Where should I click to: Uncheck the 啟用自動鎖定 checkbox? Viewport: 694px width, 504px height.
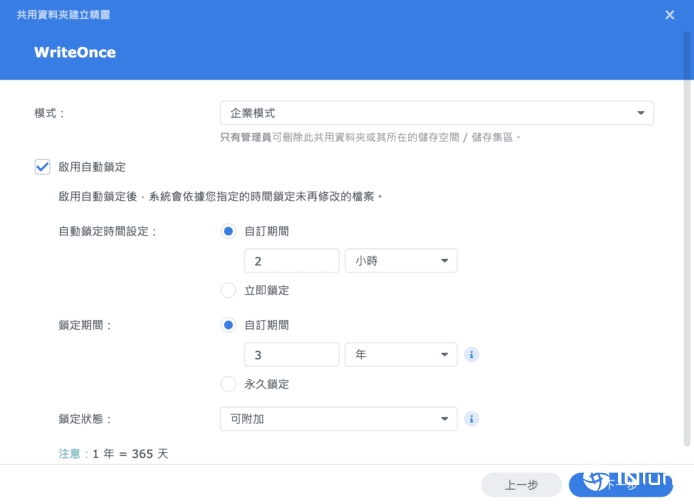[42, 167]
